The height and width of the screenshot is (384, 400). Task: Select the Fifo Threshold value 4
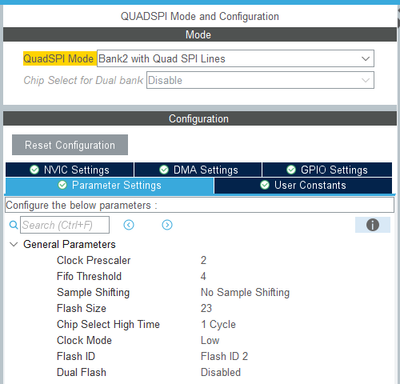(x=203, y=276)
